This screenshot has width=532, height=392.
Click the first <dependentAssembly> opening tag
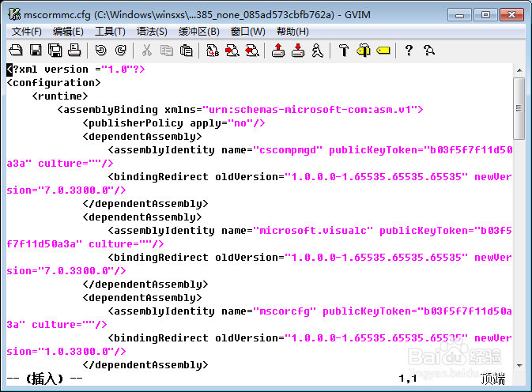142,137
